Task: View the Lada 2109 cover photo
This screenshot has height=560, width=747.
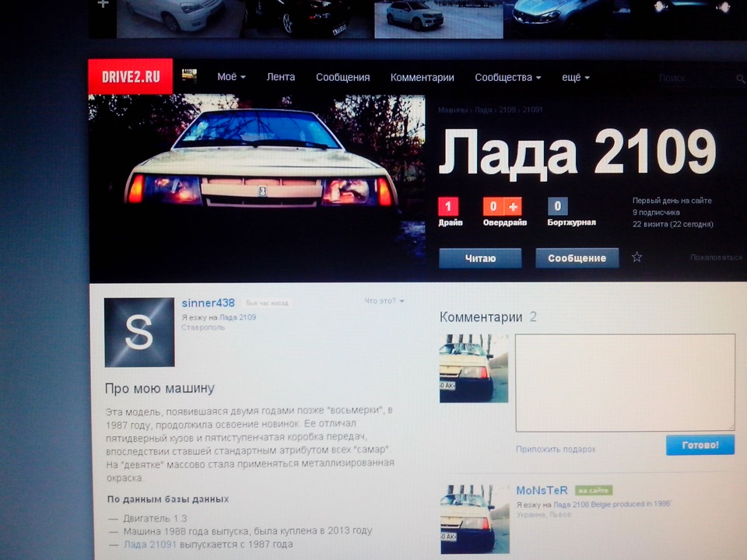Action: click(x=257, y=187)
